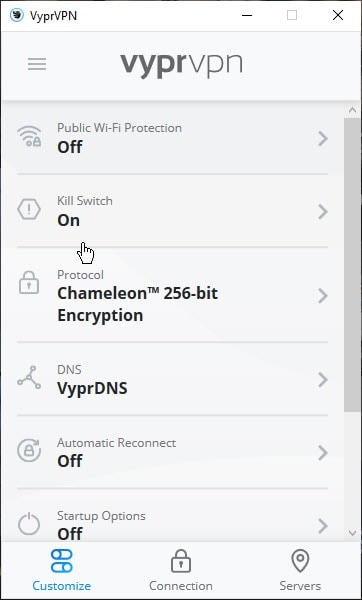Click the DNS network nodes icon

point(29,378)
